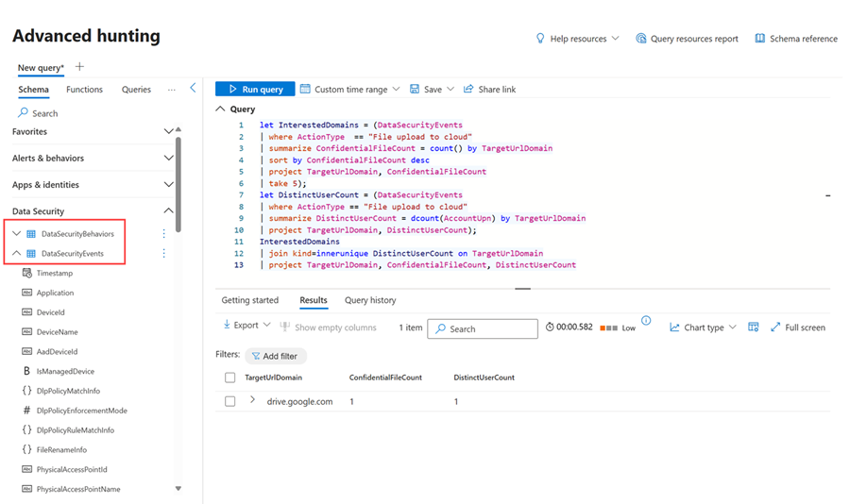Click the schema scrollbar down arrow
Viewport: 850px width, 504px height.
coord(178,488)
